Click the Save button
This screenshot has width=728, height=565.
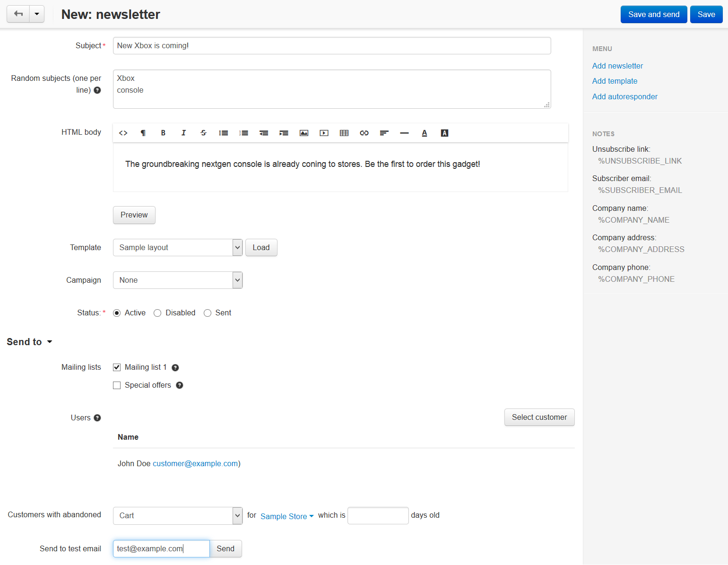tap(706, 14)
